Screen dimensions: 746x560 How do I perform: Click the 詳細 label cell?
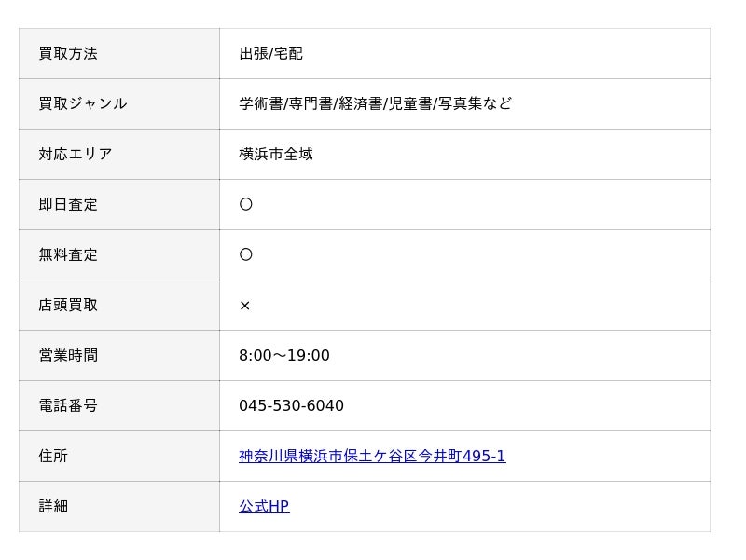pos(53,506)
